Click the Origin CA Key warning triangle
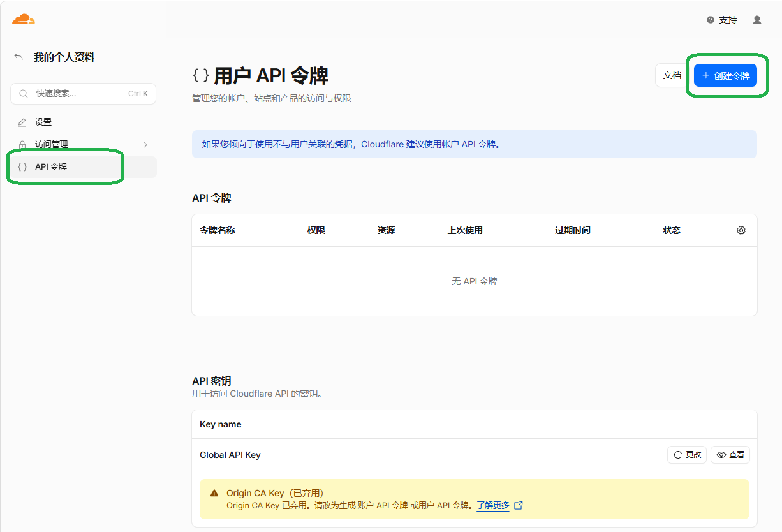782x532 pixels. [214, 493]
